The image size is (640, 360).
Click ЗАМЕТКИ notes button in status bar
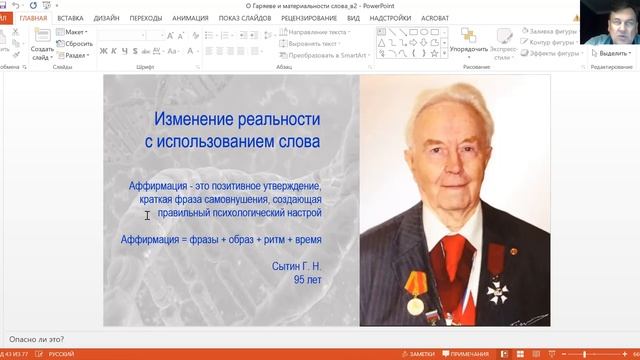click(x=418, y=354)
